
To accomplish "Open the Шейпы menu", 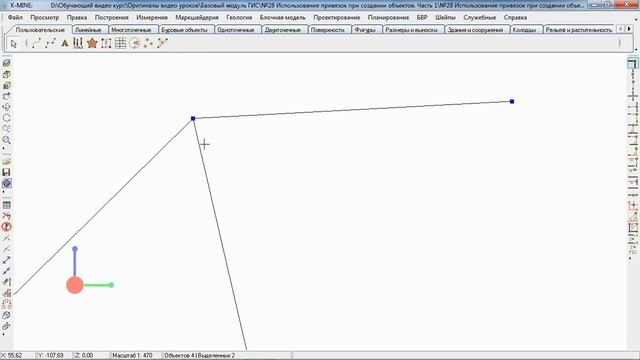I will pos(445,18).
